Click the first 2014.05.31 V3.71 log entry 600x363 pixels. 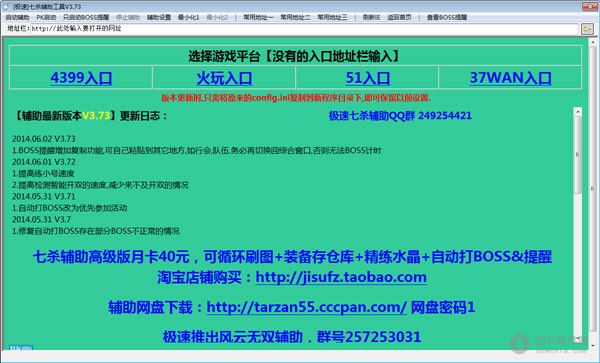[x=44, y=196]
